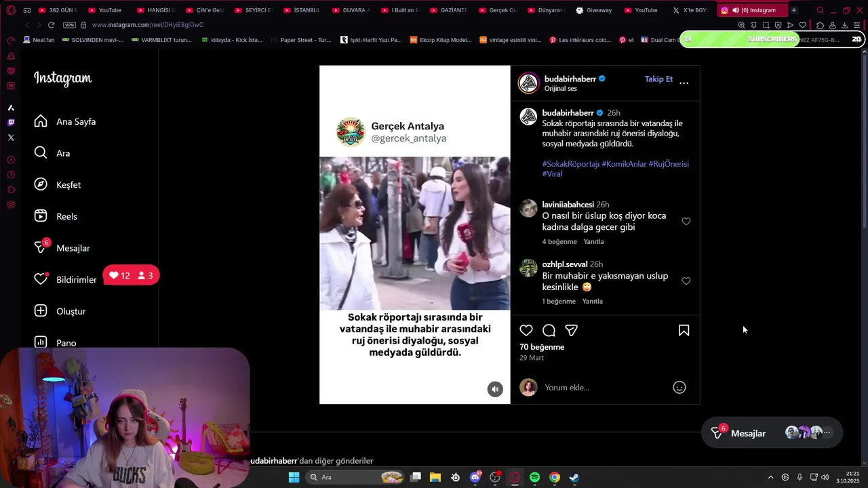Open emoji picker in comment box
This screenshot has width=868, height=488.
[679, 388]
